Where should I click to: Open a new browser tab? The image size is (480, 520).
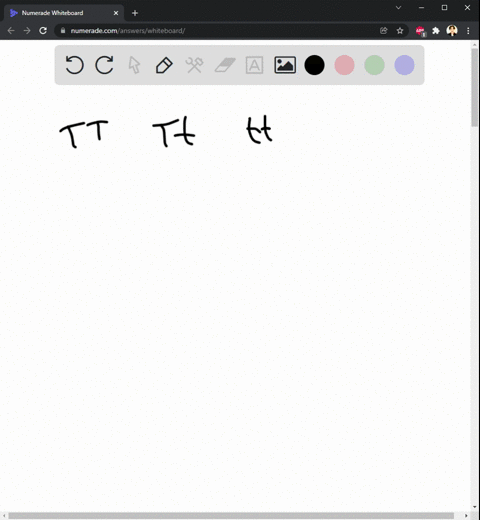pyautogui.click(x=135, y=13)
